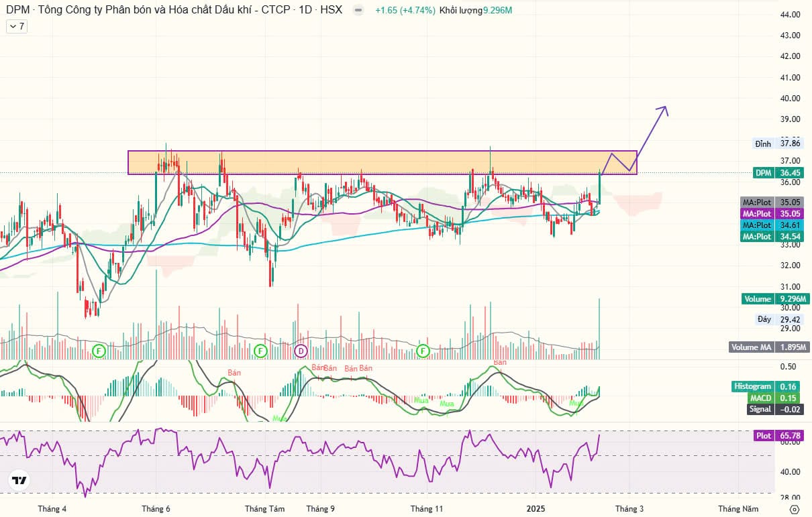Viewport: 812px width, 517px height.
Task: Click the Đỉnh 37.86 high price label
Action: [778, 143]
